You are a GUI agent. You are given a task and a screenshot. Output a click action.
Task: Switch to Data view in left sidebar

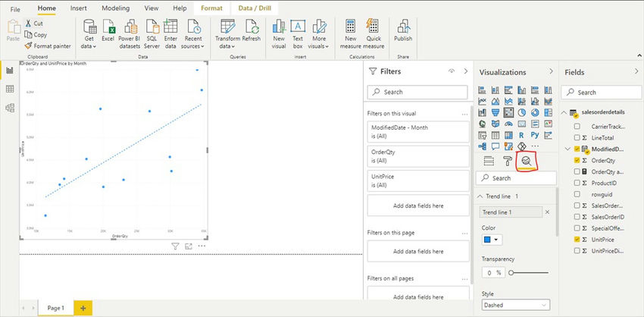coord(10,89)
